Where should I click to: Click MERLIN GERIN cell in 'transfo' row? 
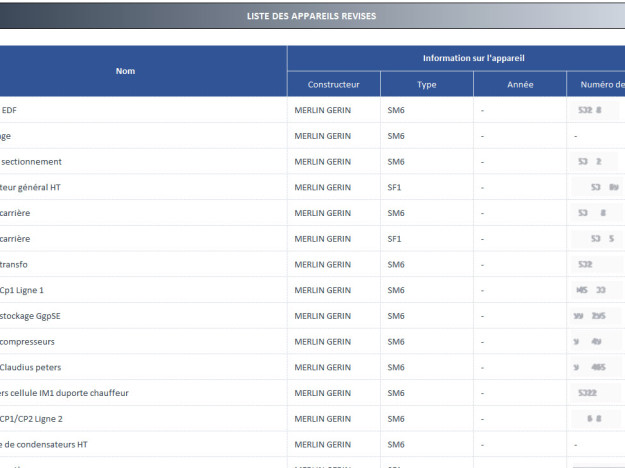(x=322, y=264)
